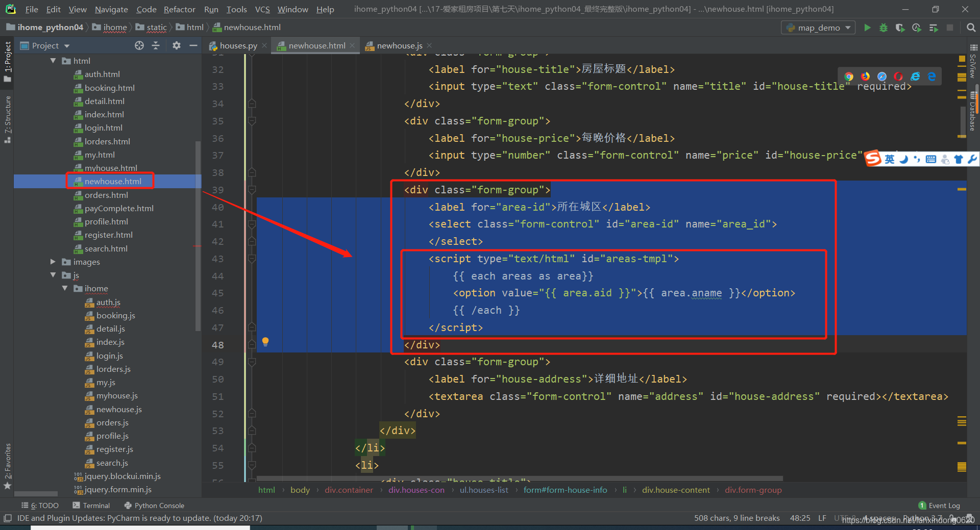Image resolution: width=980 pixels, height=530 pixels.
Task: Open preview in Internet Explorer icon
Action: (x=915, y=77)
